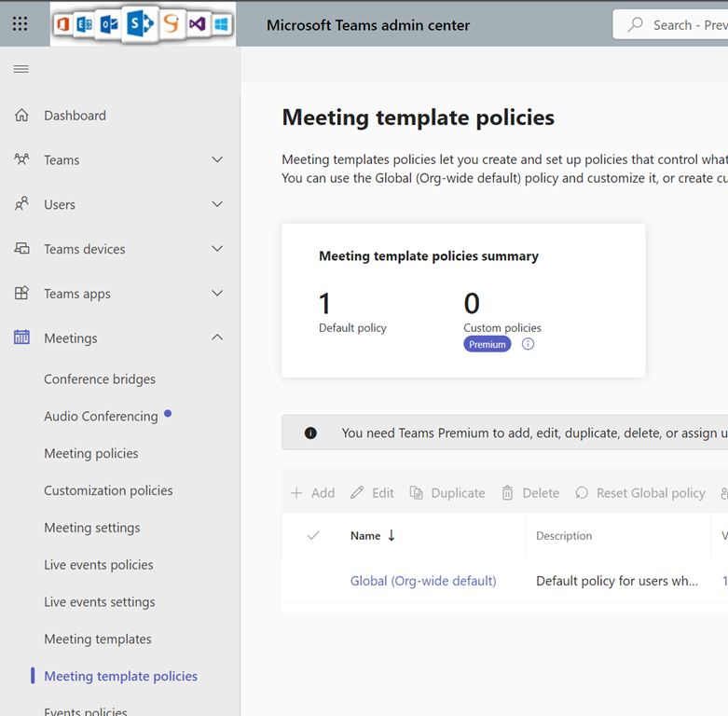Go to Conference bridges page

coord(100,379)
